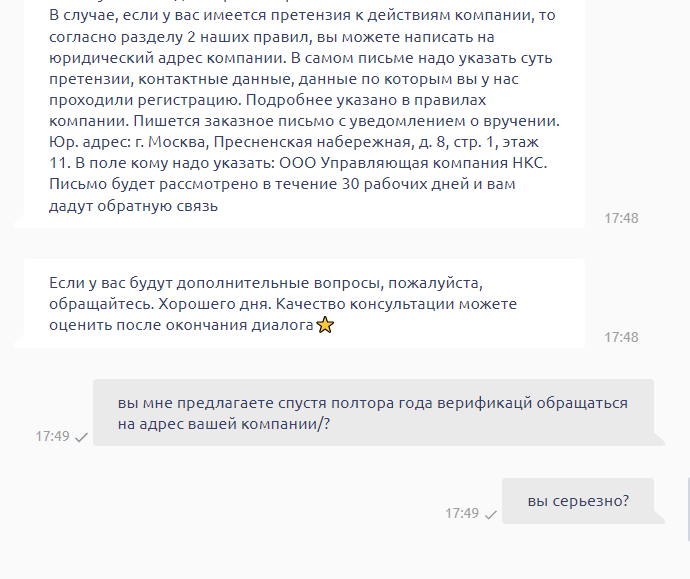The height and width of the screenshot is (579, 690).
Task: Click checkmark next to 'вы серьезно?' message
Action: 490,514
